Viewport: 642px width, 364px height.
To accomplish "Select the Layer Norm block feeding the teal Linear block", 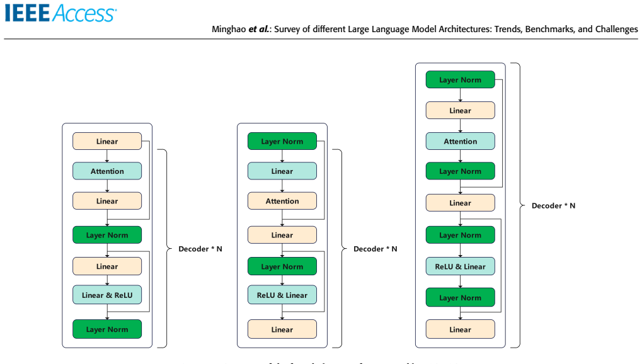I will pyautogui.click(x=282, y=141).
